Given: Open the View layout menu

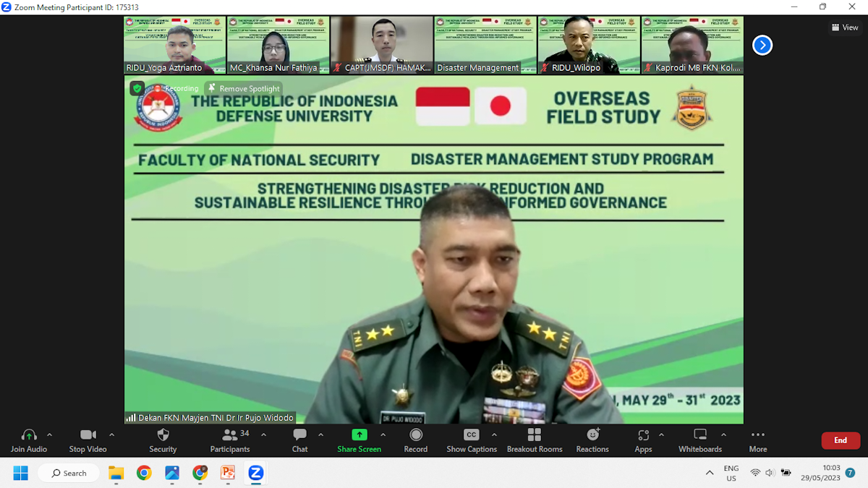Looking at the screenshot, I should 845,27.
